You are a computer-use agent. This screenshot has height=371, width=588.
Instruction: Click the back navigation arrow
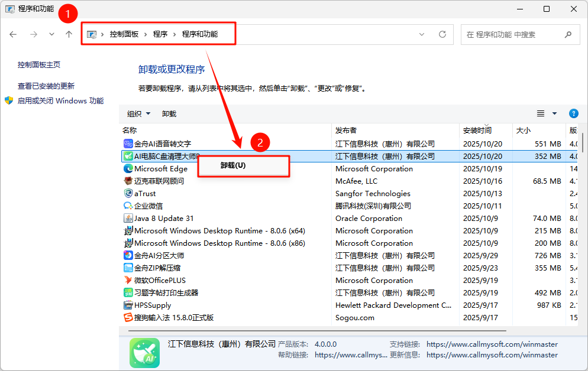[x=13, y=34]
